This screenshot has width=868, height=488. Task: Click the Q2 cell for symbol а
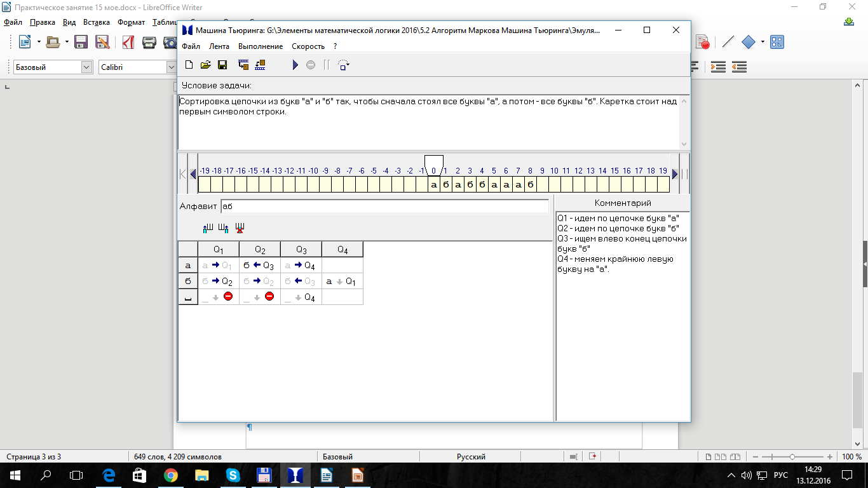(259, 266)
